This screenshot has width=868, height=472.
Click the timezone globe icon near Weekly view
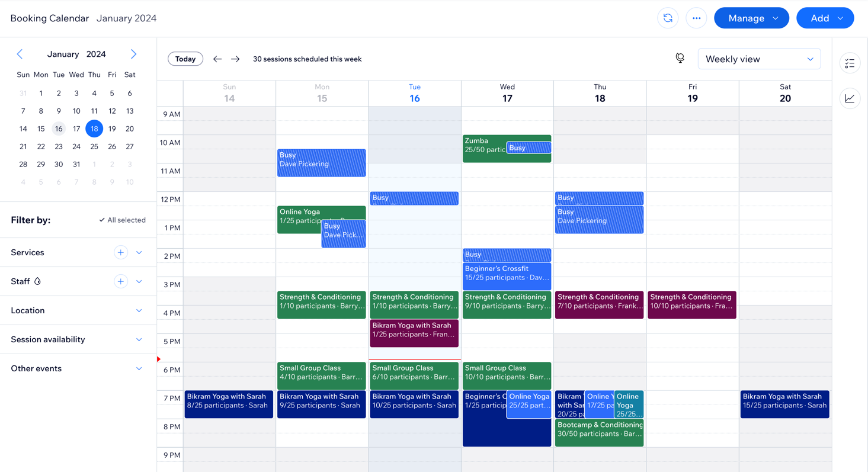pyautogui.click(x=680, y=58)
